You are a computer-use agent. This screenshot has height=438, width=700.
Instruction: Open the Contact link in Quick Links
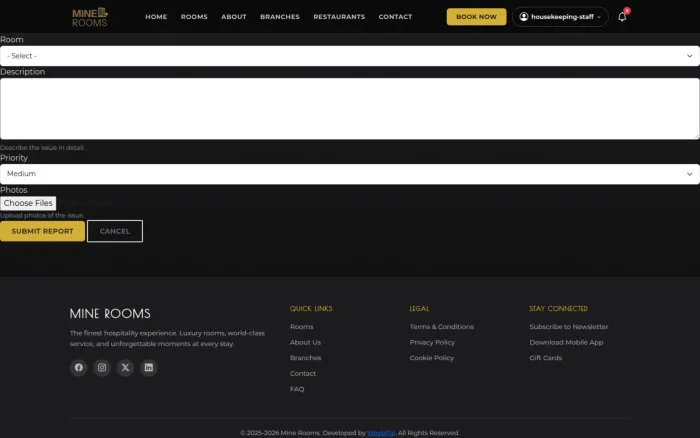[303, 374]
